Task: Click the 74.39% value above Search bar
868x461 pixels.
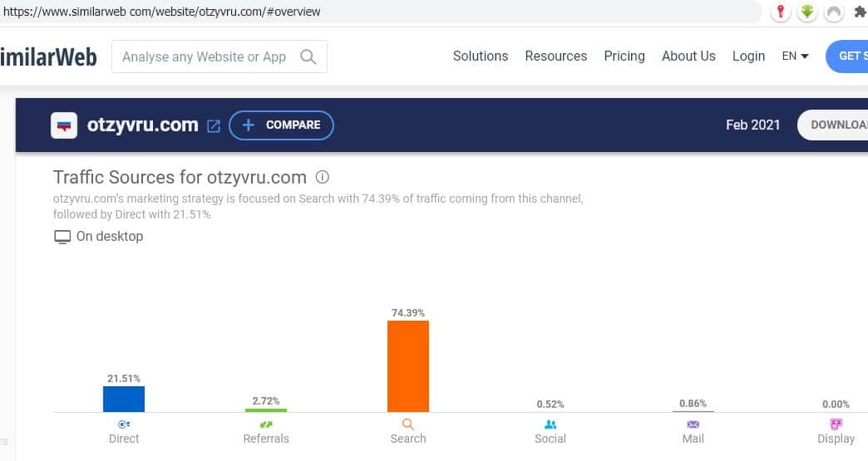Action: [x=408, y=313]
